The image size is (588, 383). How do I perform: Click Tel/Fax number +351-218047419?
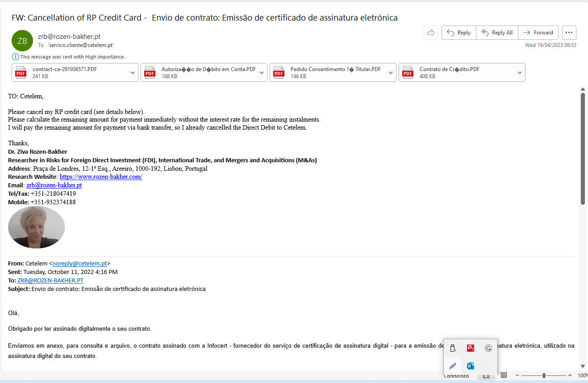(53, 194)
